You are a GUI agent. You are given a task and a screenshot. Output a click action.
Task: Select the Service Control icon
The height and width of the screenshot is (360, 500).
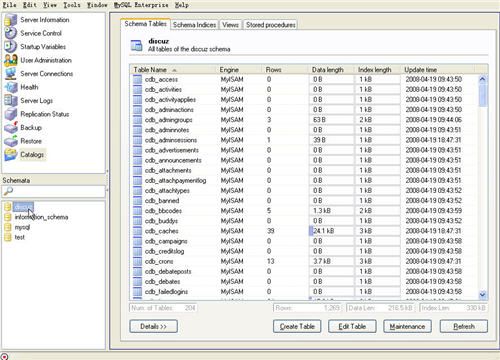[11, 33]
